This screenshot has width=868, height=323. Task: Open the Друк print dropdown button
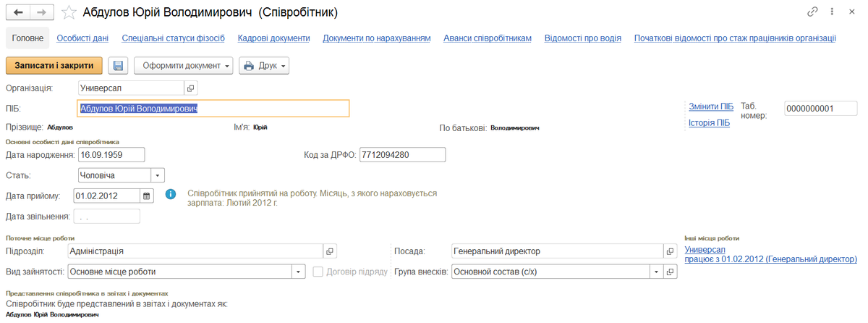pyautogui.click(x=264, y=65)
